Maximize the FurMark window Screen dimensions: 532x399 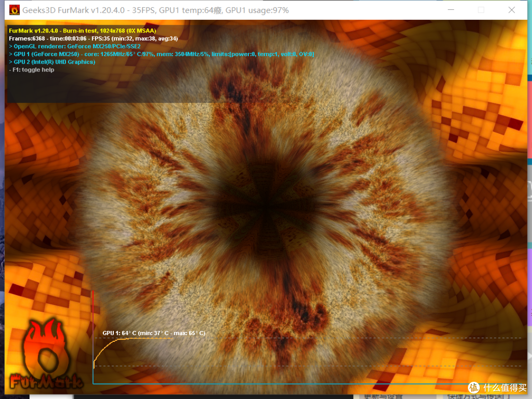[481, 10]
